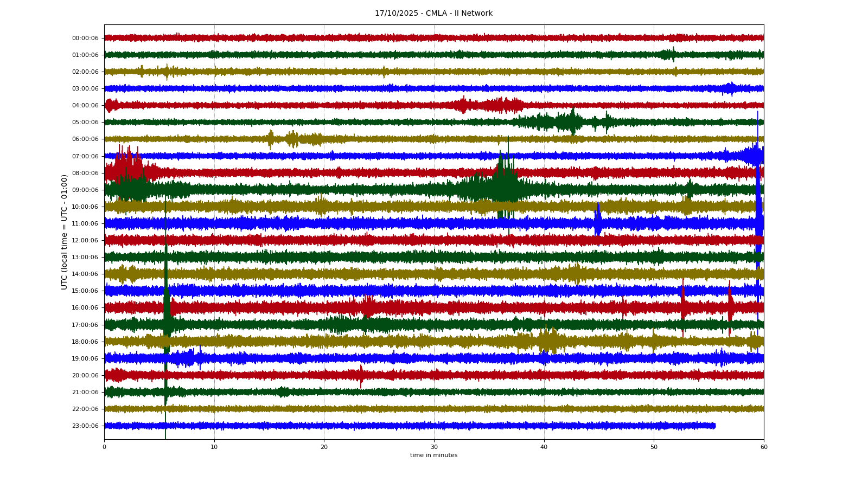The height and width of the screenshot is (488, 868).
Task: Click the 19:00:06 time label
Action: point(85,358)
